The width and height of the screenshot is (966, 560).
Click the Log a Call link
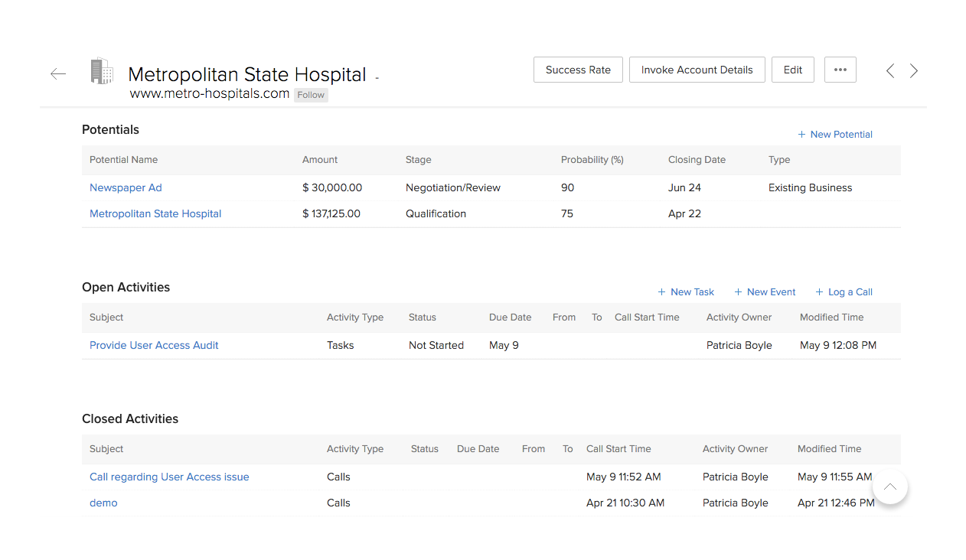(844, 292)
